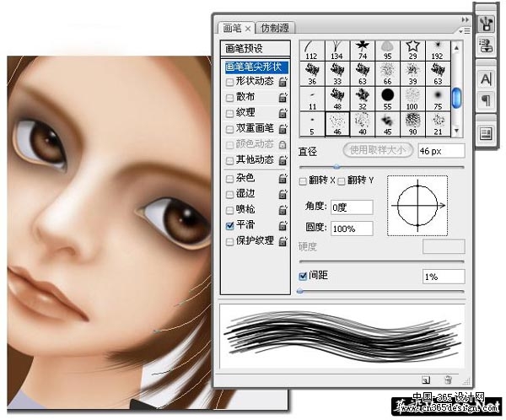Select the 33 brush preset
The image size is (506, 420).
point(336,73)
